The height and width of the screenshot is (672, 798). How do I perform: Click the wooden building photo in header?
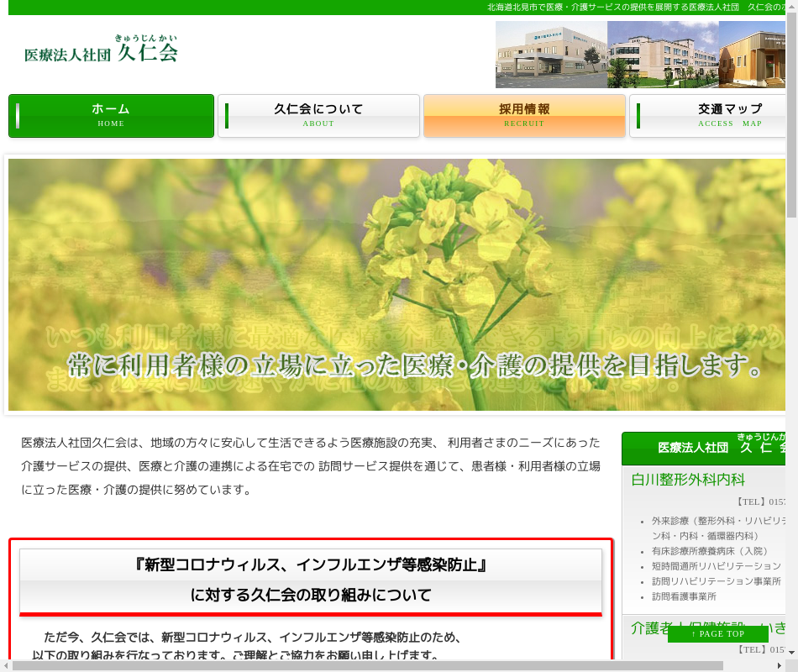point(751,55)
